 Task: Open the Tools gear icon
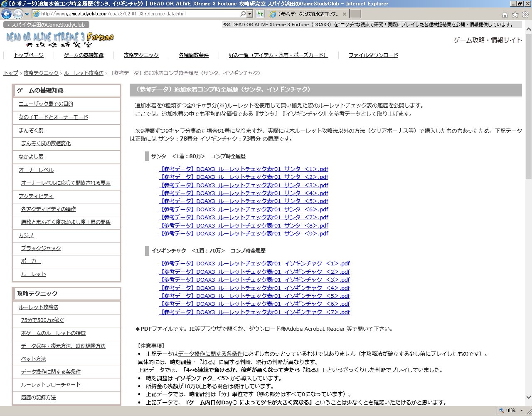click(x=525, y=15)
